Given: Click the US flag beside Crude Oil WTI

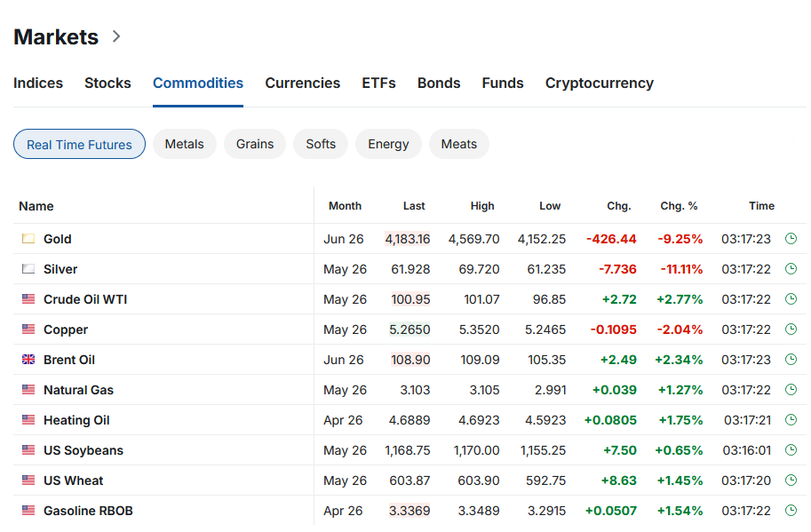Looking at the screenshot, I should pyautogui.click(x=28, y=298).
